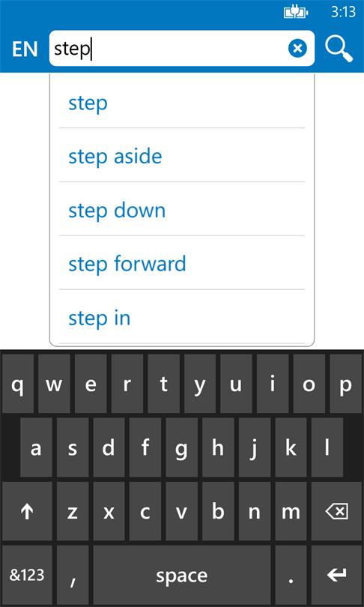Tap the comma key
Viewport: 364px width, 607px height.
click(x=73, y=576)
